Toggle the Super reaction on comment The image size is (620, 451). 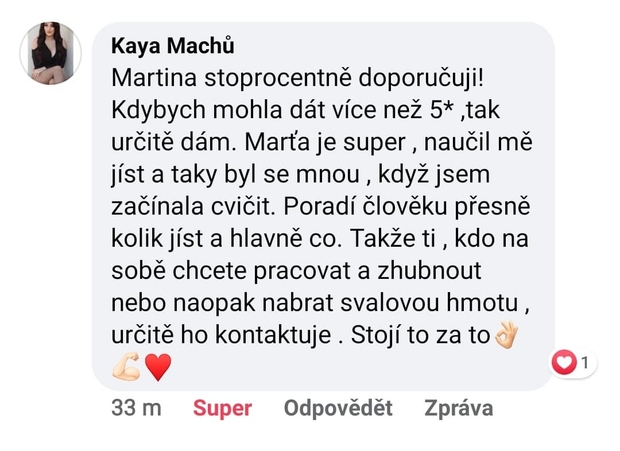(222, 408)
